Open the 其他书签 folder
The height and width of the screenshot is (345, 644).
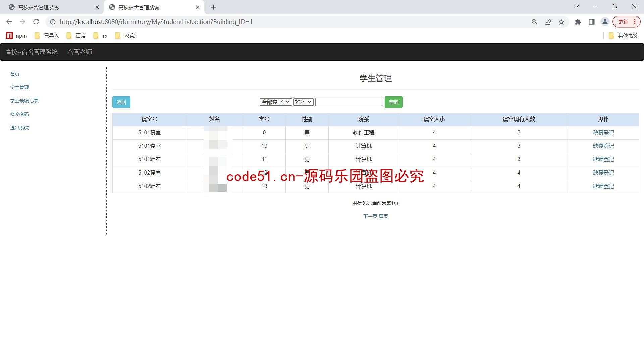623,36
